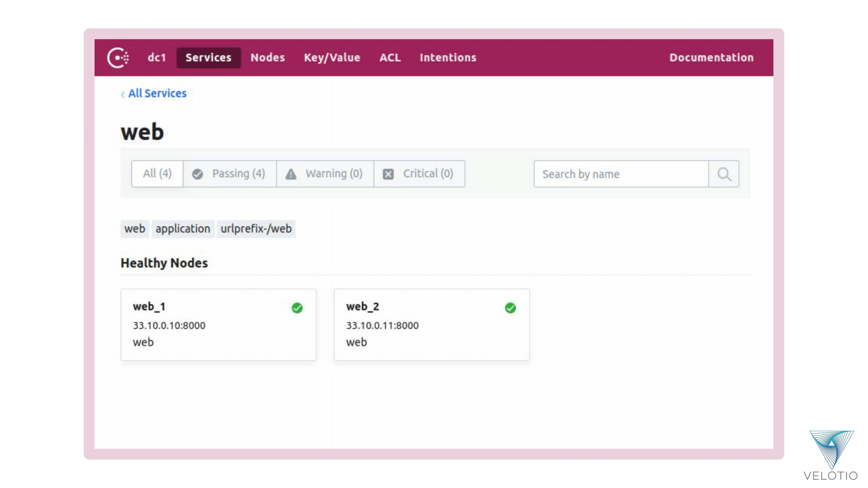Image resolution: width=868 pixels, height=488 pixels.
Task: Enable the Passing (4) filter
Action: 230,174
